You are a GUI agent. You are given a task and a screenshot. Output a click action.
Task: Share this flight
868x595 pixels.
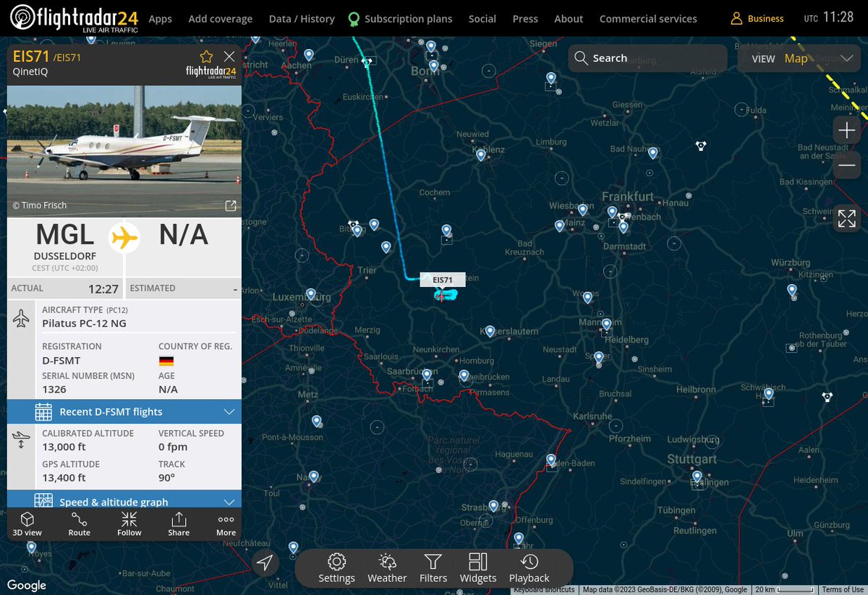(179, 523)
